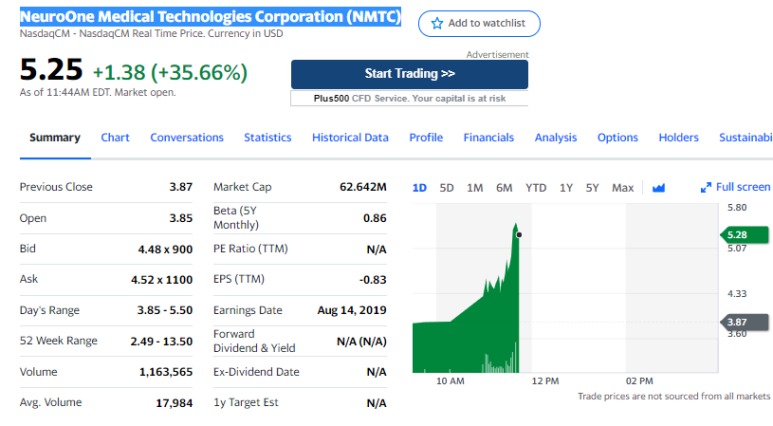Click the 10 AM axis label on chart
Screen dimensions: 773x426
pos(450,381)
